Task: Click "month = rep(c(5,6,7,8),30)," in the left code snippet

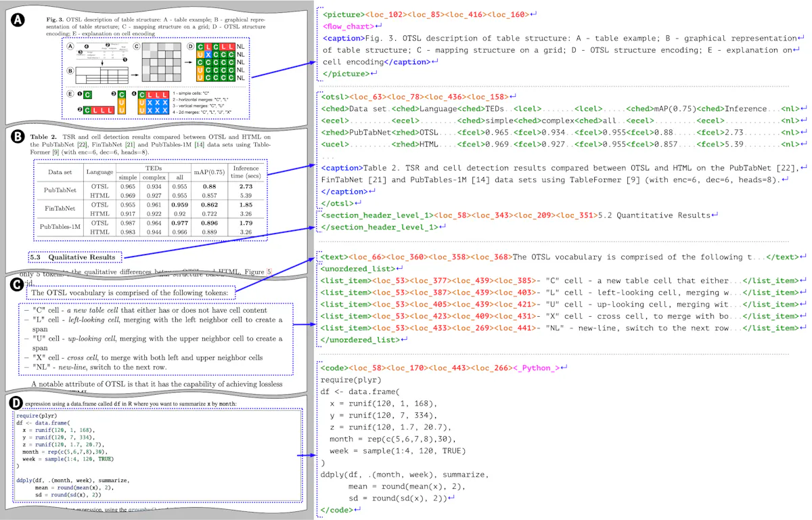Action: [x=65, y=452]
